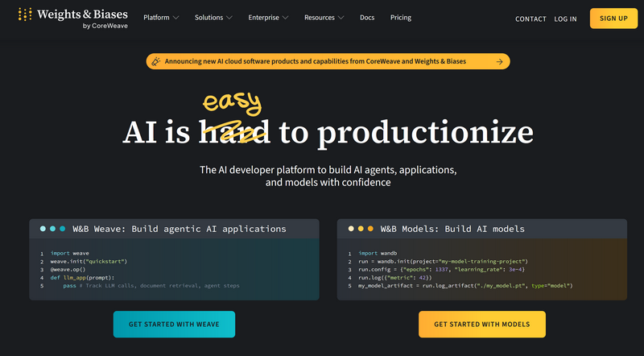Expand the Platform menu chevron

tap(175, 18)
